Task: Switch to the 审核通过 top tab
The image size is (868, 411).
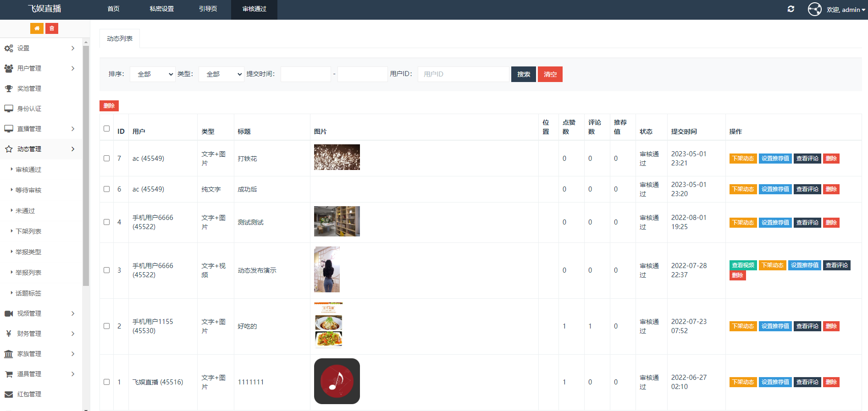Action: pos(254,9)
